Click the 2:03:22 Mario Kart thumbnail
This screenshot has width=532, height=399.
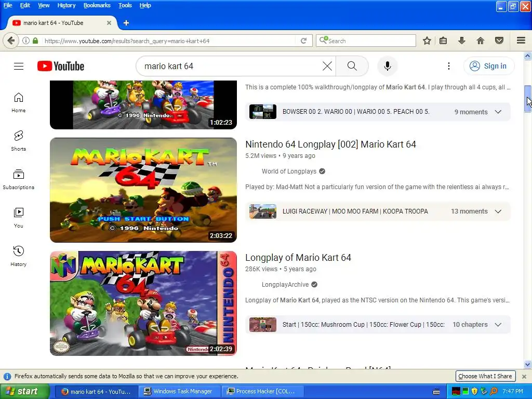point(143,190)
